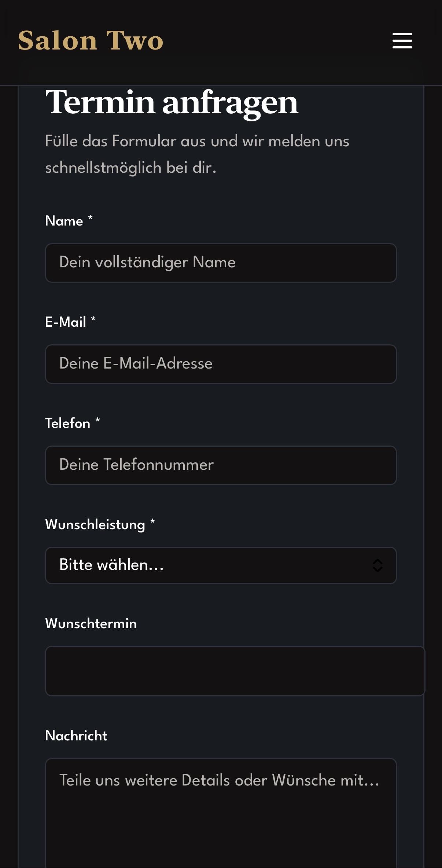Image resolution: width=442 pixels, height=868 pixels.
Task: Click the "Name" field label
Action: pos(64,221)
